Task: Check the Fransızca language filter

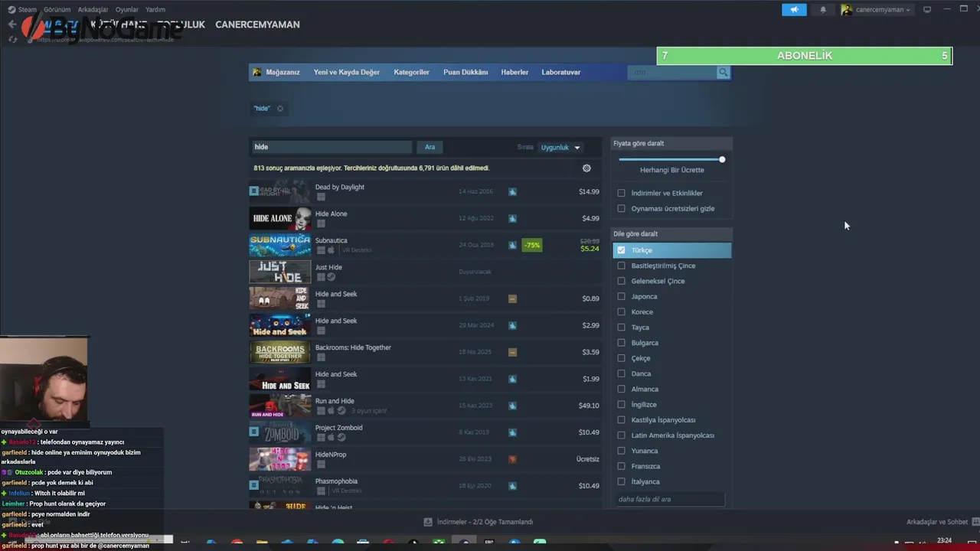Action: click(621, 466)
